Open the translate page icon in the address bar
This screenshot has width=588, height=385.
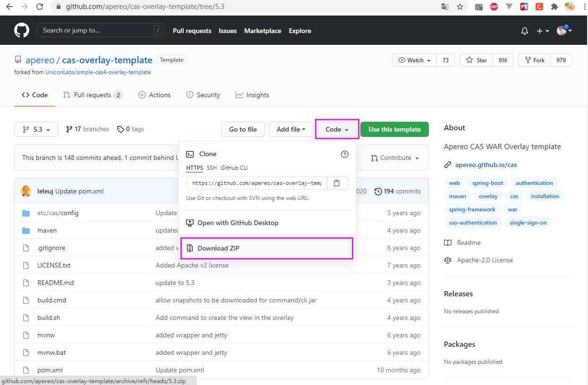pos(444,7)
